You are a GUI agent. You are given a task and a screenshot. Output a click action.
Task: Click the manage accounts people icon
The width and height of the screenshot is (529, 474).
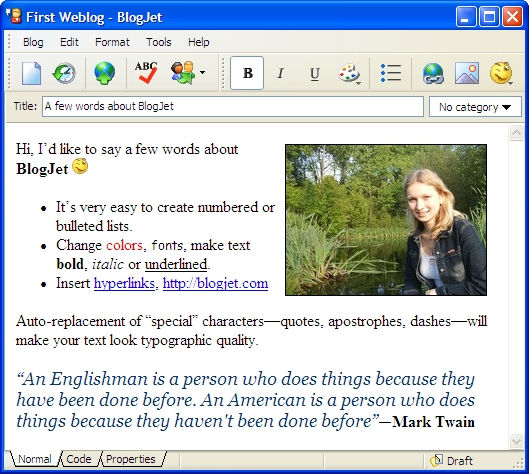tap(183, 73)
